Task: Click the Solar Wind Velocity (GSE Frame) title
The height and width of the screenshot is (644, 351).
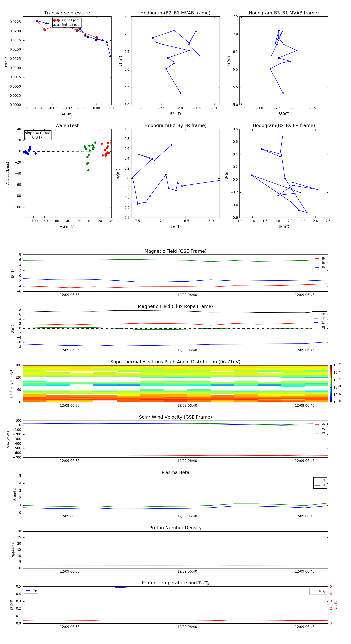Action: (175, 417)
